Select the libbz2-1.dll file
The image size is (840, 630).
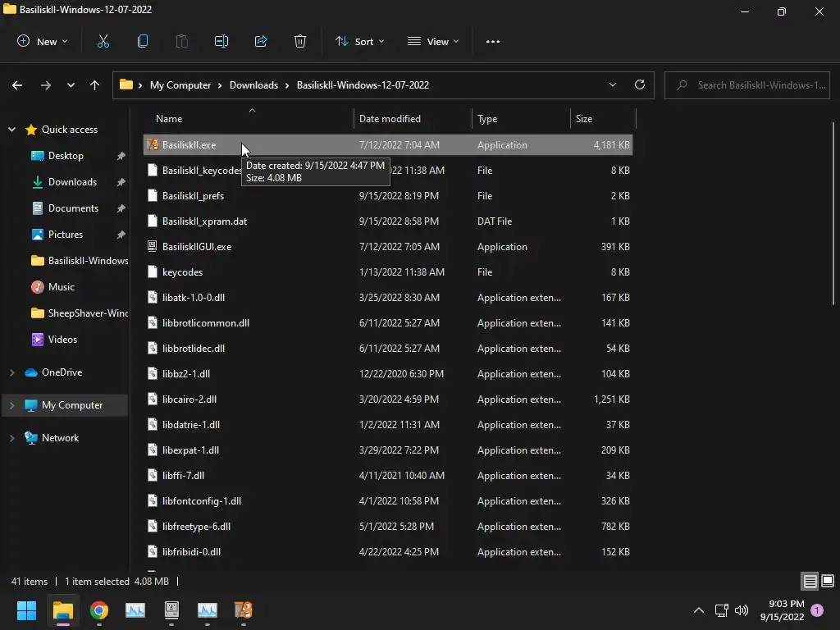tap(388, 374)
